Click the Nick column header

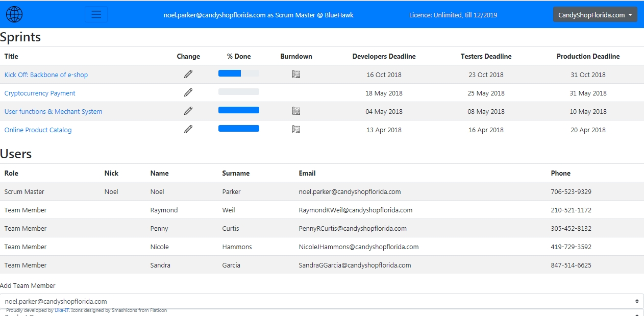pos(111,173)
